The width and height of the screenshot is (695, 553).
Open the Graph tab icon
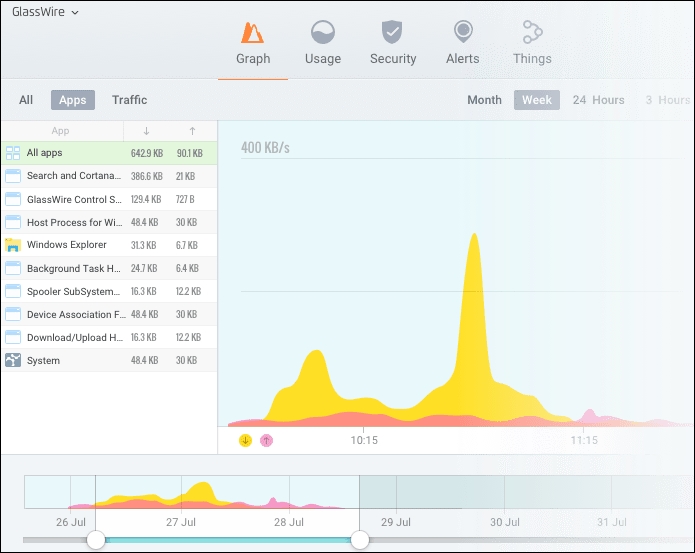coord(252,33)
